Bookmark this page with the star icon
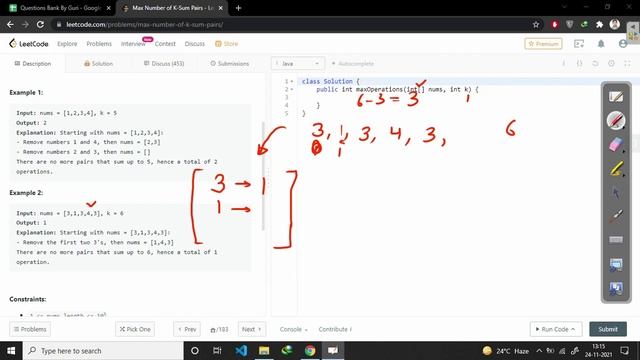This screenshot has width=640, height=360. (536, 24)
